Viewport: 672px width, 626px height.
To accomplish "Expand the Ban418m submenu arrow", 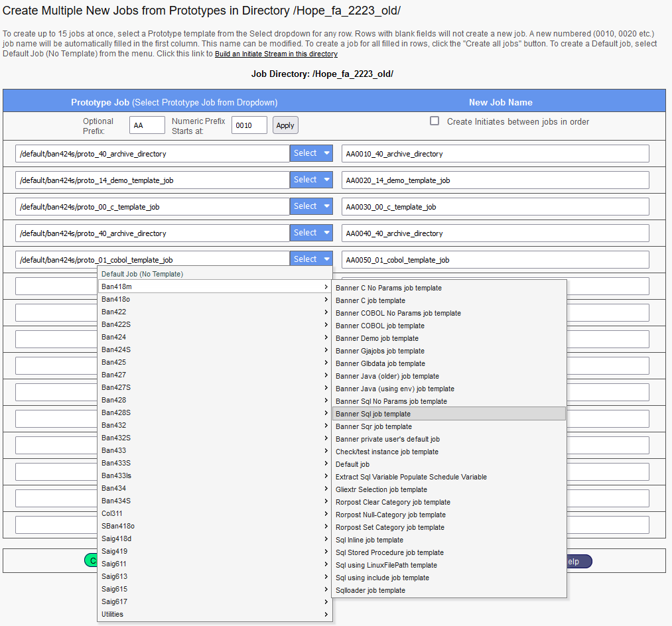I will click(x=326, y=286).
